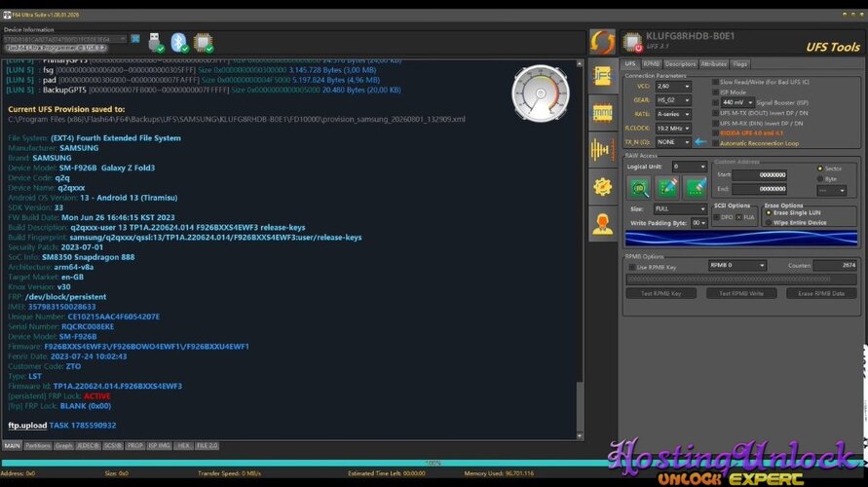Open the signal waveform sidebar icon

pos(602,149)
